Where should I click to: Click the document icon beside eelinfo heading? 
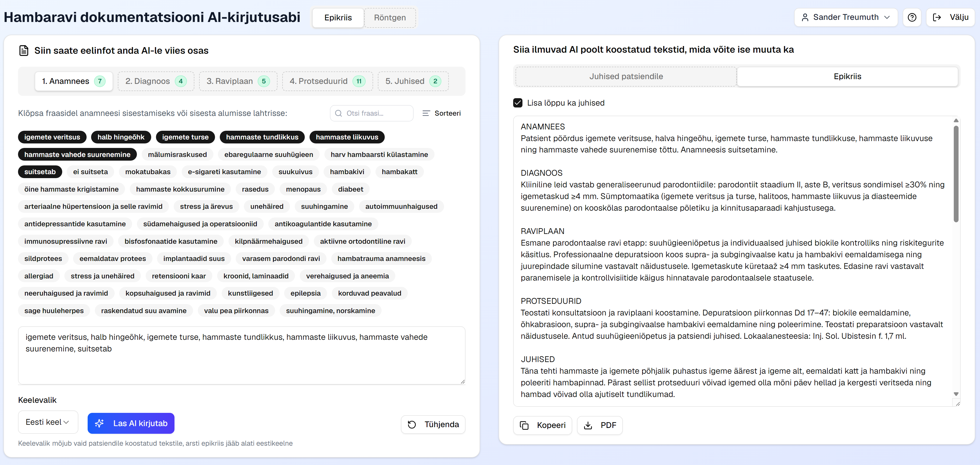[24, 50]
